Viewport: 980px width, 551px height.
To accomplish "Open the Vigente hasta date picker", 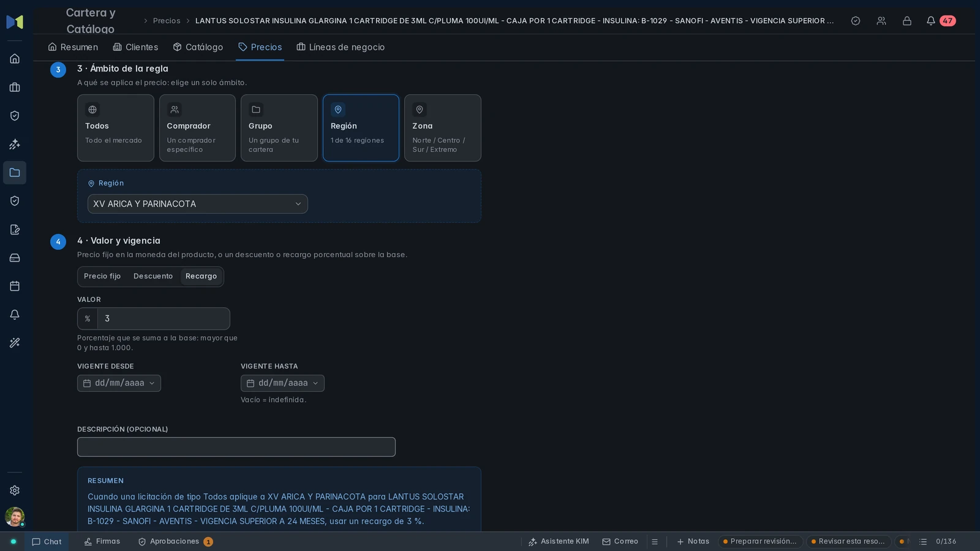I will 282,383.
